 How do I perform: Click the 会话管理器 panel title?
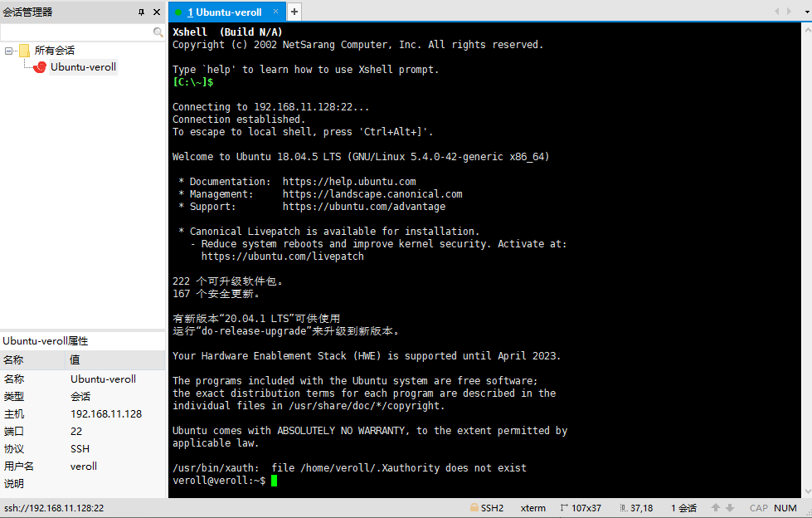point(27,12)
